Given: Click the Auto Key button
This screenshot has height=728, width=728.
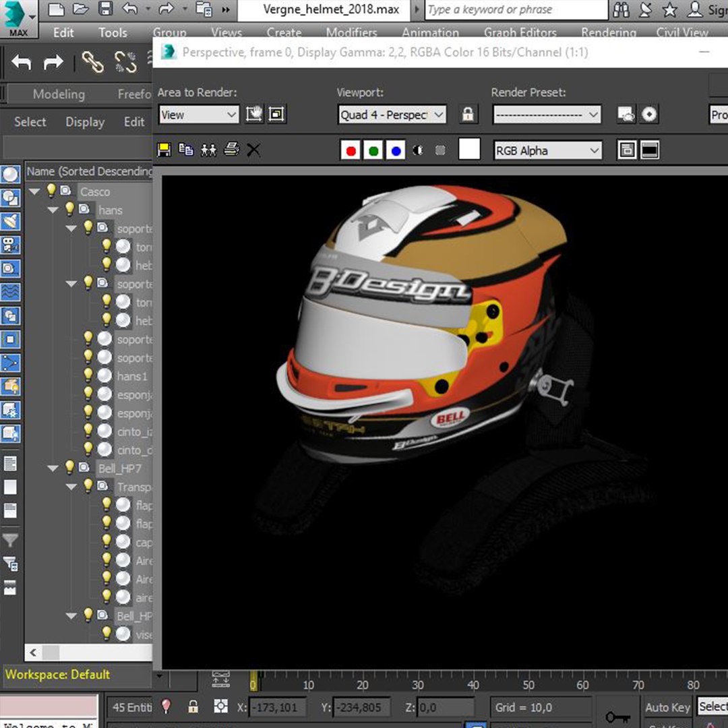Looking at the screenshot, I should point(667,708).
